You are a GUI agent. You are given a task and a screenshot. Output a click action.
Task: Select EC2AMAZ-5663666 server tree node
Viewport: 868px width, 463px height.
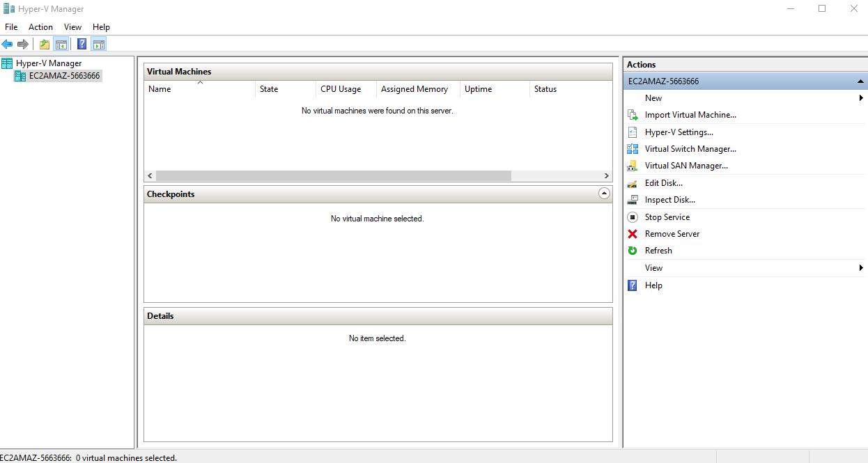(x=65, y=76)
